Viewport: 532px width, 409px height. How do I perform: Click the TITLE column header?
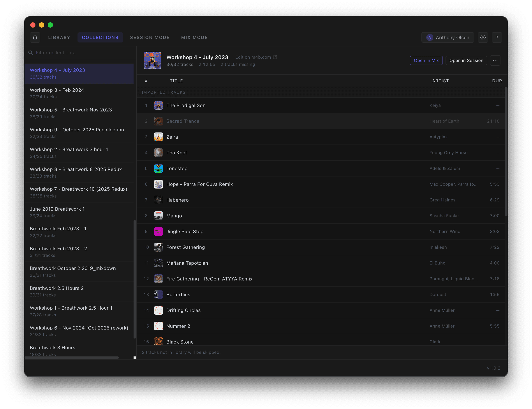click(176, 81)
